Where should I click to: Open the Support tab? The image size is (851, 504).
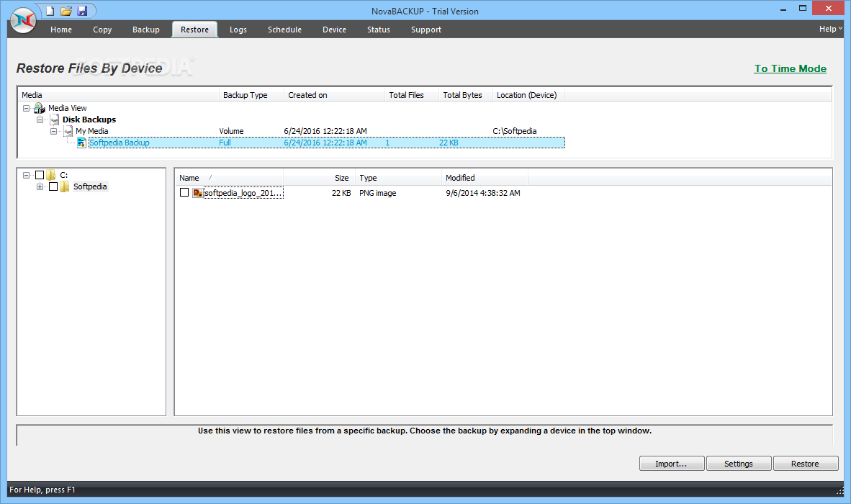point(426,30)
